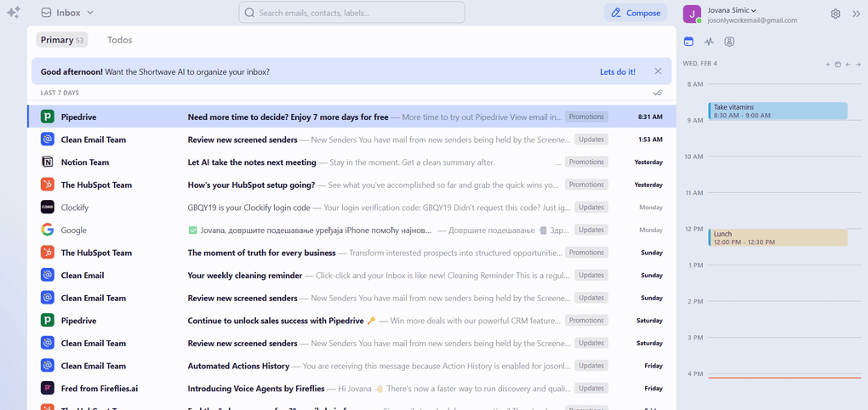The width and height of the screenshot is (868, 410).
Task: Click HubSpot logo on 'How's your HubSpot setup going?'
Action: pos(47,185)
